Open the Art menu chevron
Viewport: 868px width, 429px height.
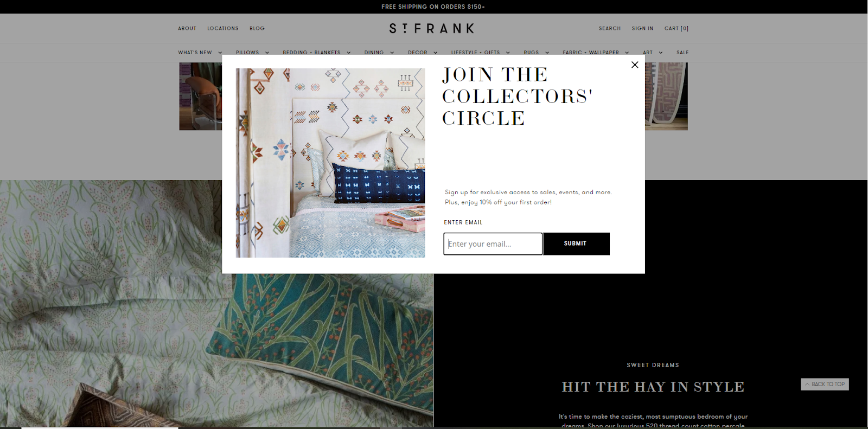[660, 53]
